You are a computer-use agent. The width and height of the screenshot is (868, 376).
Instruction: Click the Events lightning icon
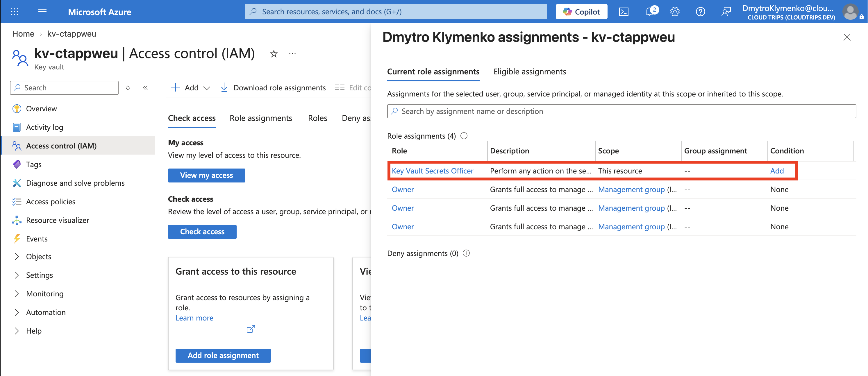tap(17, 239)
